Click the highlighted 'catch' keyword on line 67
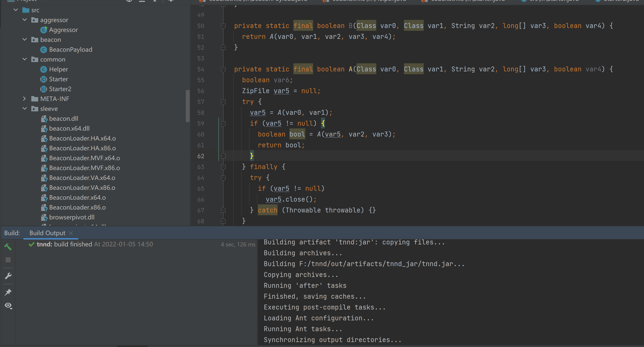 coord(268,210)
